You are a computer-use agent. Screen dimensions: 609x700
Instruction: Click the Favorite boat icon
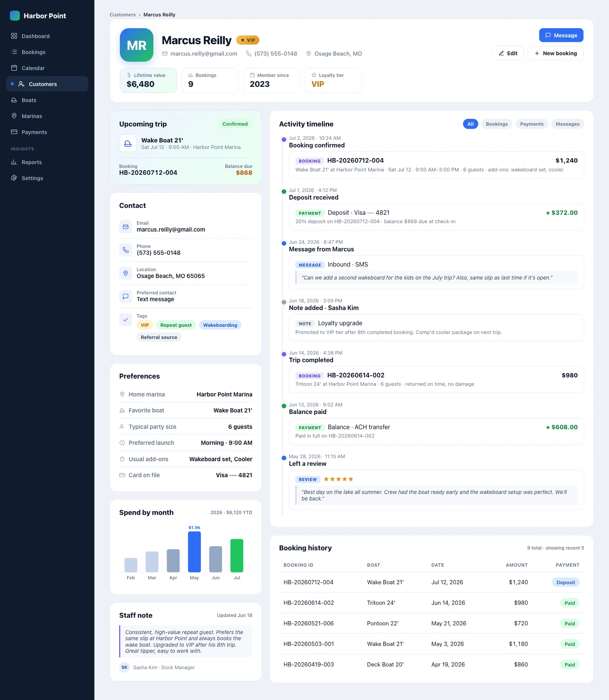[x=122, y=411]
